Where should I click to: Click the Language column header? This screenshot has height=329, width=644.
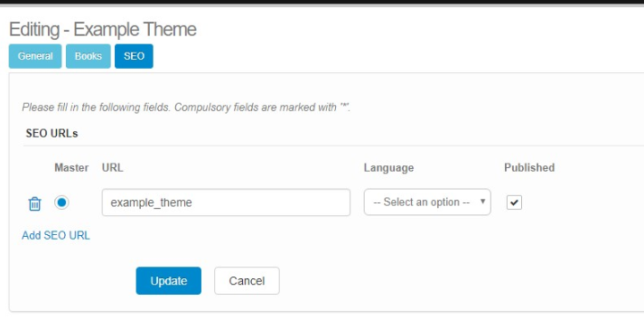[388, 168]
